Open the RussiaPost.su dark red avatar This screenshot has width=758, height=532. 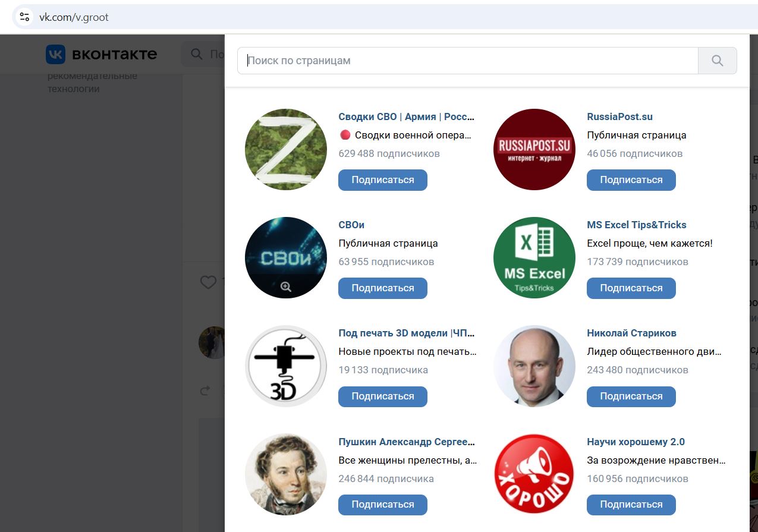[534, 149]
